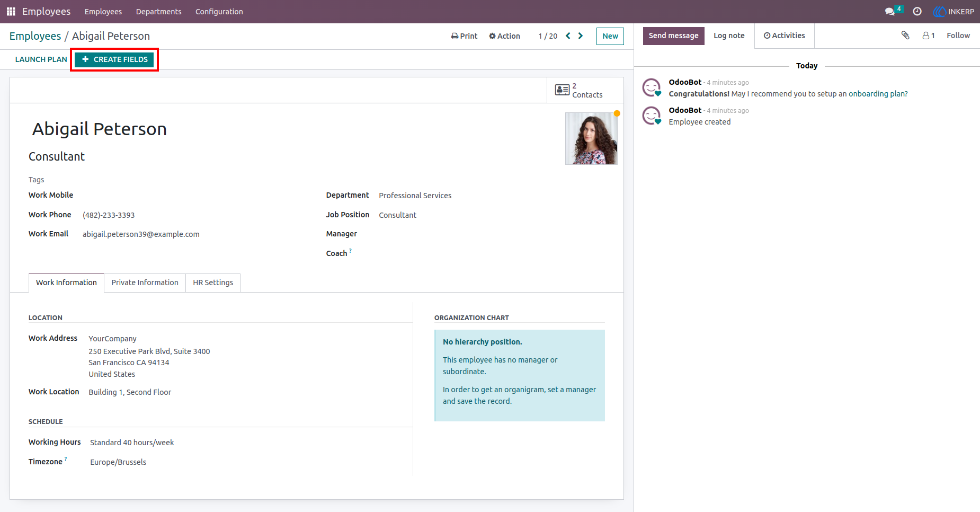Change the Europe/Brussels timezone field
The image size is (980, 512).
click(x=118, y=462)
